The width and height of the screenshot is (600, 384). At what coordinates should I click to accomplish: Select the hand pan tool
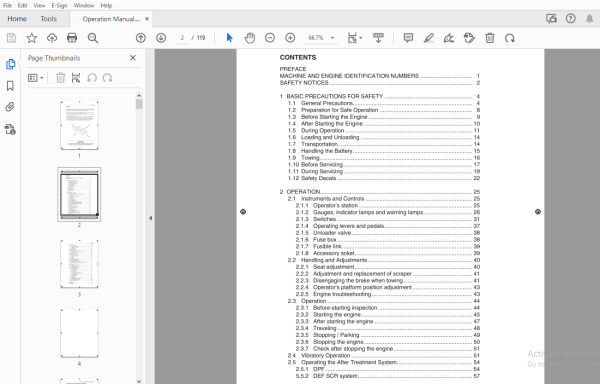pyautogui.click(x=250, y=38)
